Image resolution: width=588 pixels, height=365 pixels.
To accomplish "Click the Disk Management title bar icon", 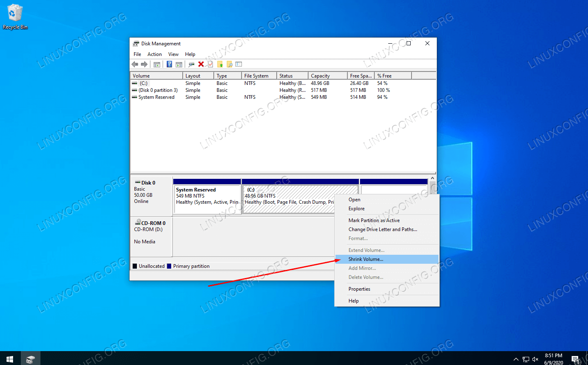I will click(x=136, y=44).
